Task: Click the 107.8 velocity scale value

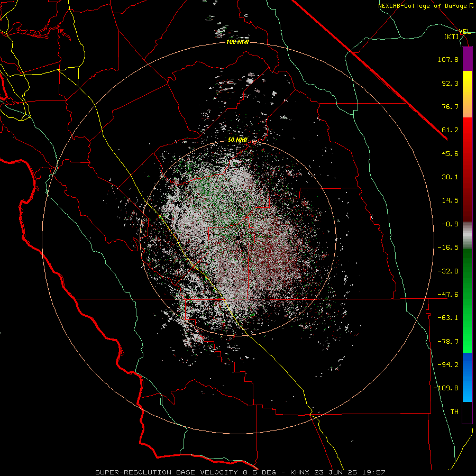Action: pos(448,59)
